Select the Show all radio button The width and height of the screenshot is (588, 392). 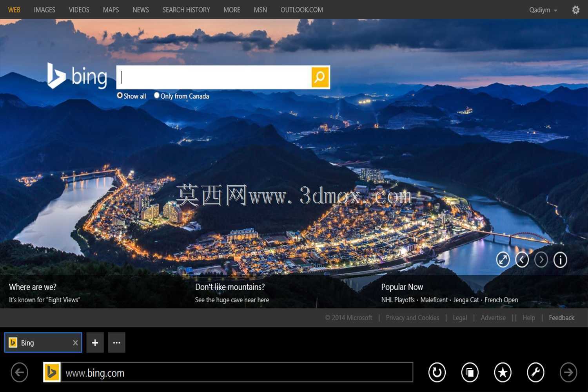click(x=120, y=96)
